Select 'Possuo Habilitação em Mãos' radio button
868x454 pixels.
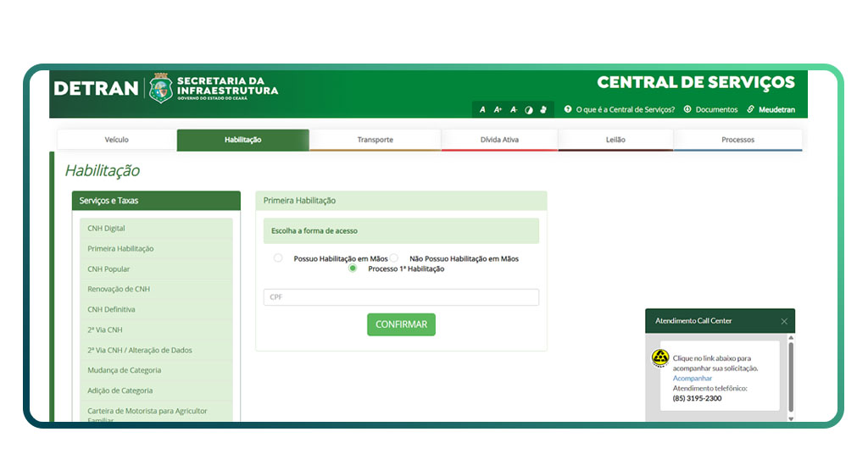(x=278, y=257)
